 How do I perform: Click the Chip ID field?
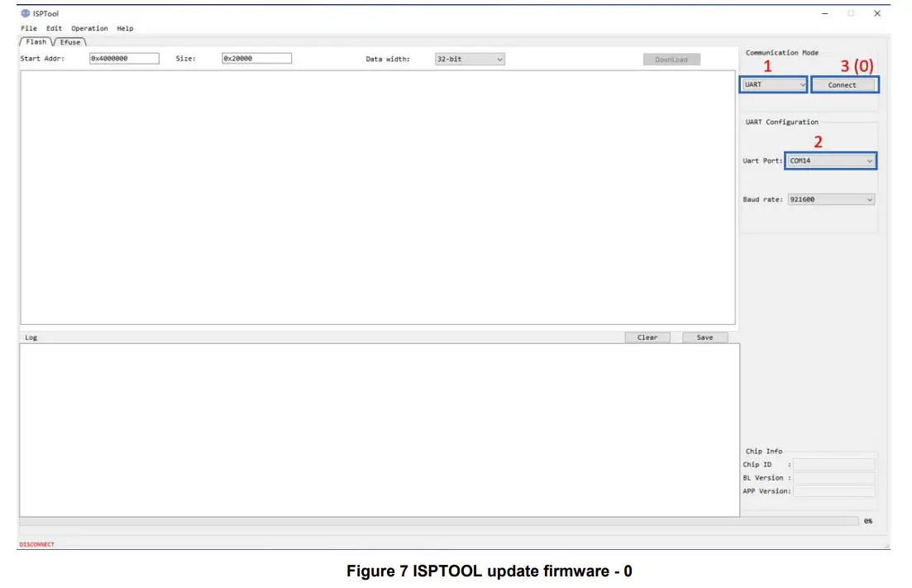834,465
